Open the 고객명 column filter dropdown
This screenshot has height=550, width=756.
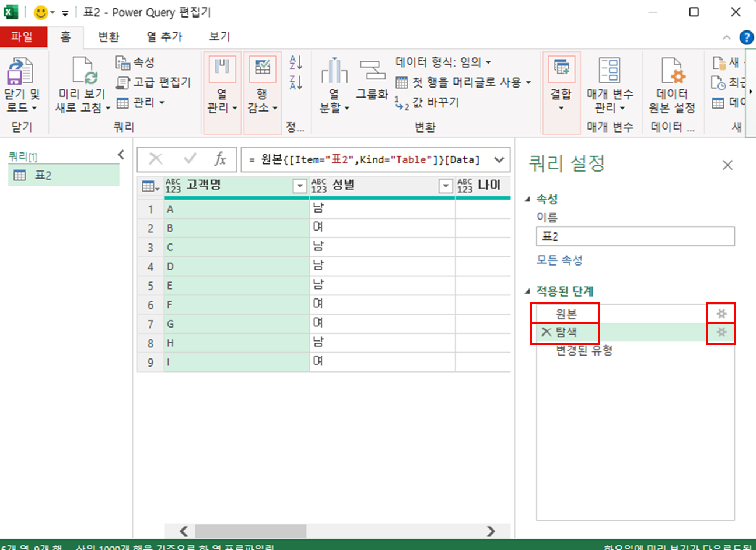[x=300, y=186]
